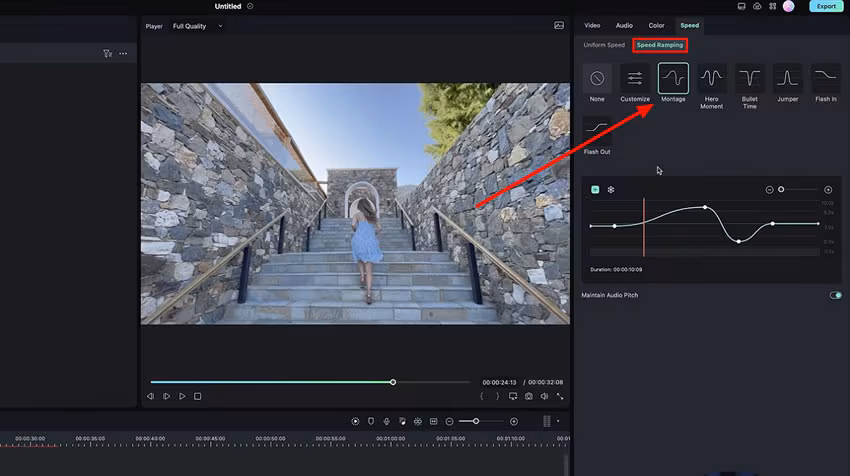Stop playback in the player
Image resolution: width=850 pixels, height=476 pixels.
198,396
